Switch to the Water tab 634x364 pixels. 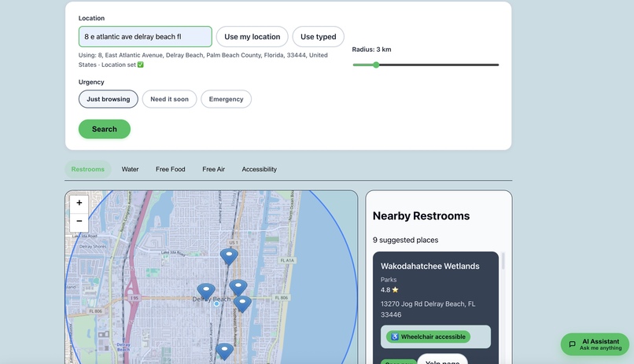pyautogui.click(x=131, y=169)
